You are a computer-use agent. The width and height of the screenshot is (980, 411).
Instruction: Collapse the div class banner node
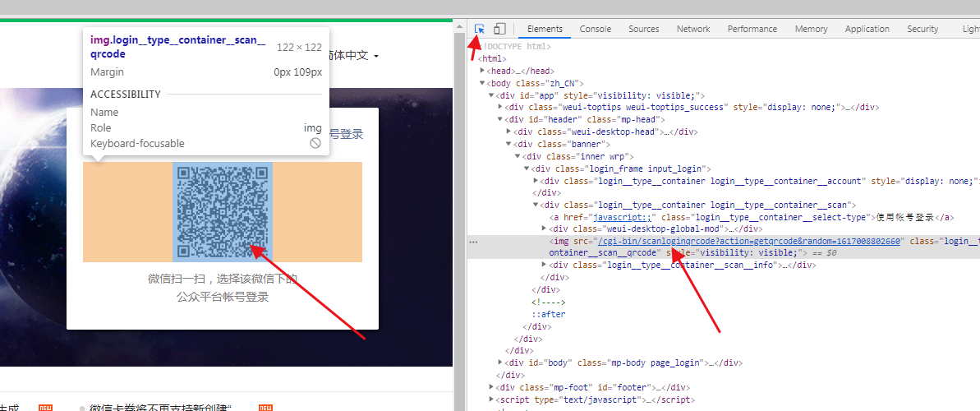(x=508, y=144)
